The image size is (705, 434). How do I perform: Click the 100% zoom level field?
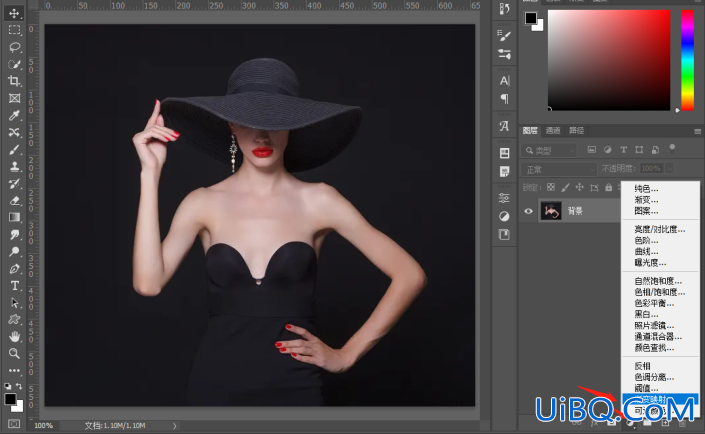(x=44, y=425)
